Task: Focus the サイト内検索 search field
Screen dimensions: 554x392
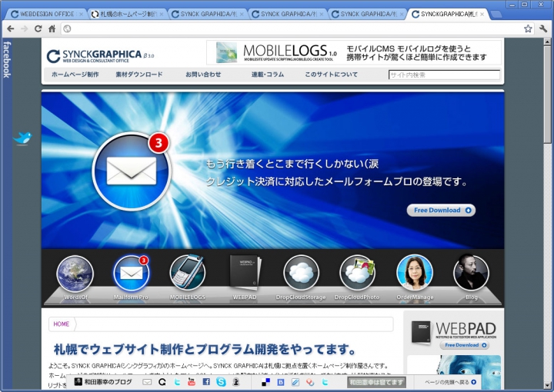Action: click(x=444, y=75)
